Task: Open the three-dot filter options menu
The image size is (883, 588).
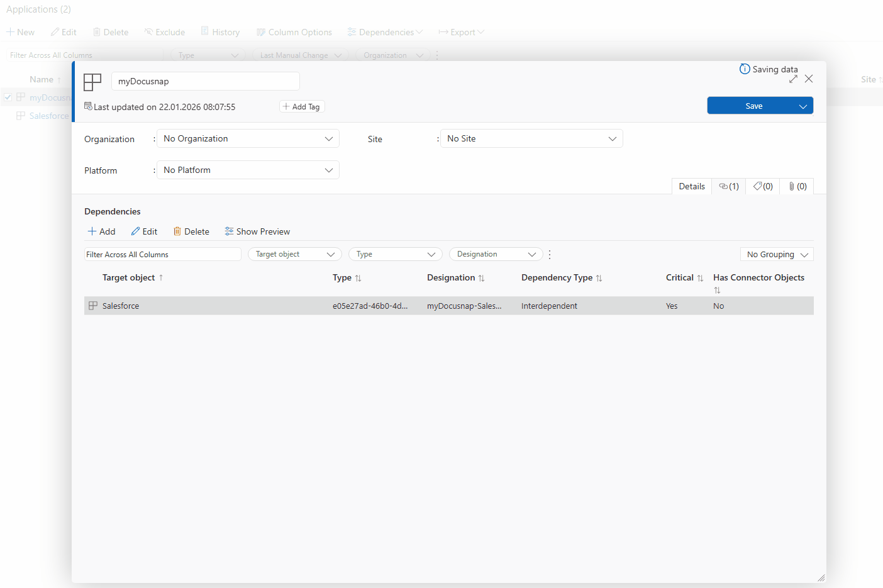Action: point(550,254)
